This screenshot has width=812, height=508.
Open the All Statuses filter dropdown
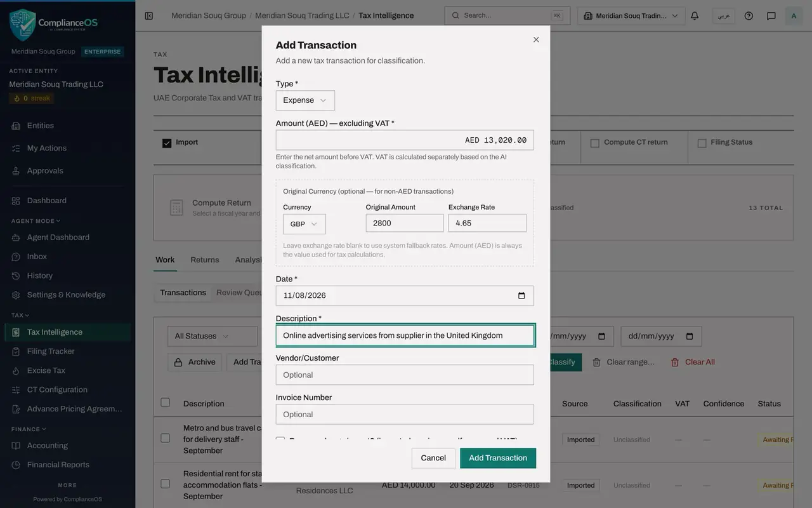(x=213, y=337)
